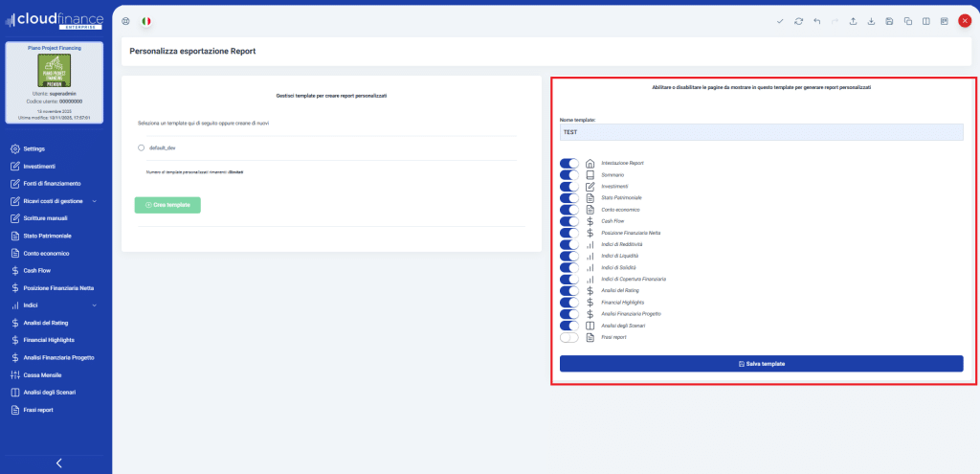Click the refresh icon in top toolbar
This screenshot has width=980, height=474.
[798, 20]
